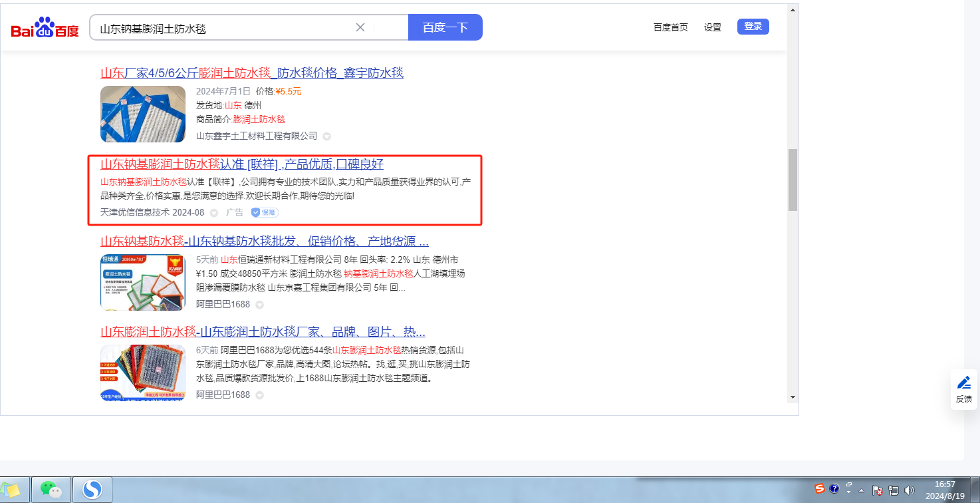Clear the search box with the X icon
The width and height of the screenshot is (980, 503).
point(360,27)
